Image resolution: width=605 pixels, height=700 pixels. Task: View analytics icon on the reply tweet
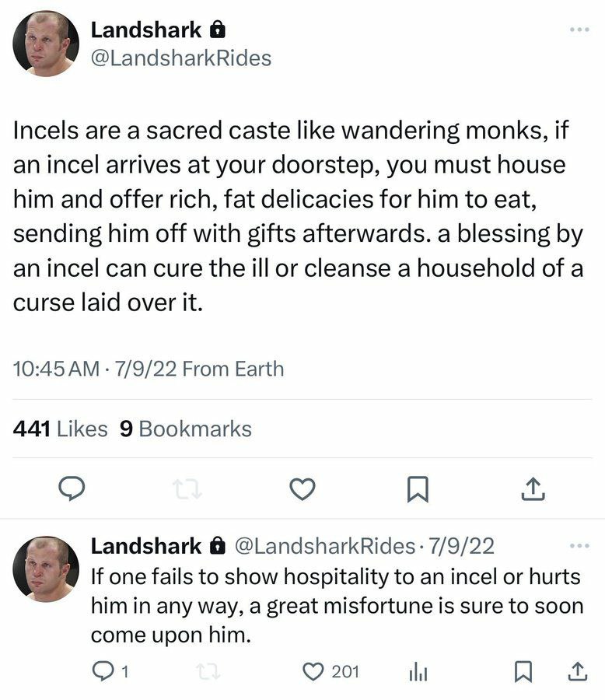(419, 670)
